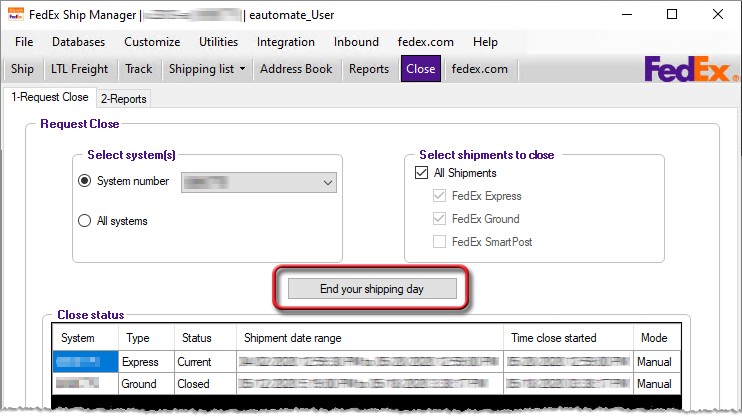
Task: Maximize the FedEx Ship Manager window
Action: pyautogui.click(x=672, y=15)
